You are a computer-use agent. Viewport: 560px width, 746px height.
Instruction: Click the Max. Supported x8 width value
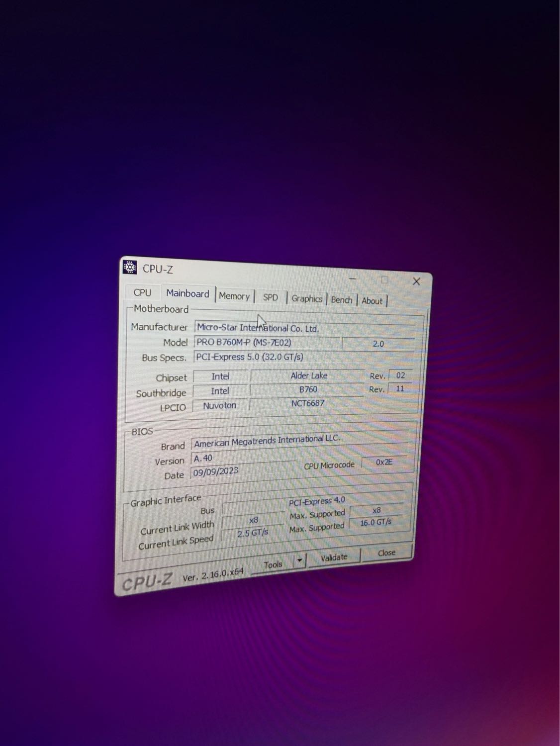(376, 510)
